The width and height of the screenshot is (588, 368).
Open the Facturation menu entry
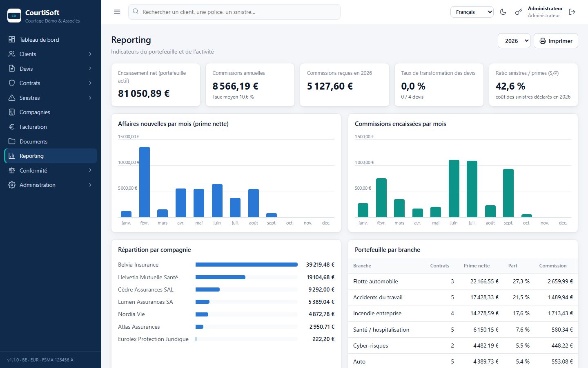tap(51, 127)
